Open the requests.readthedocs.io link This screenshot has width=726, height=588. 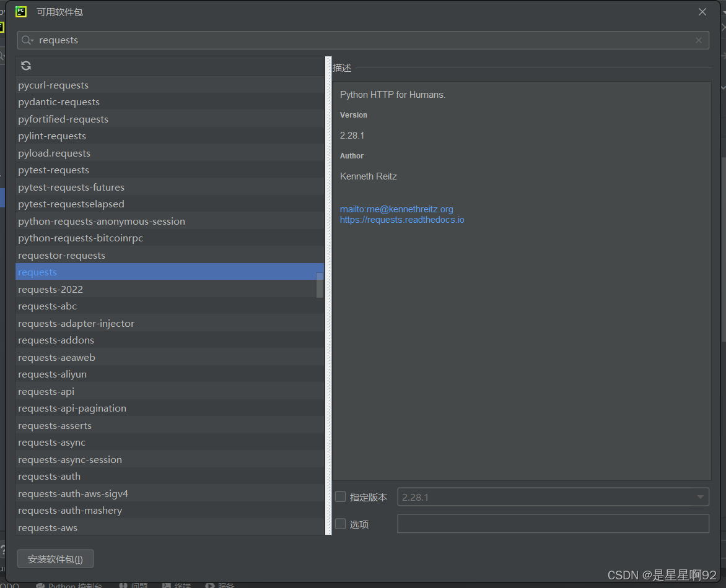[x=402, y=220]
